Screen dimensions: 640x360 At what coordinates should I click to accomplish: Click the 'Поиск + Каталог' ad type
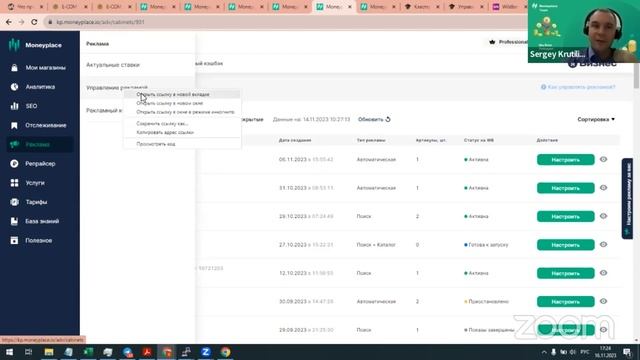click(x=376, y=245)
